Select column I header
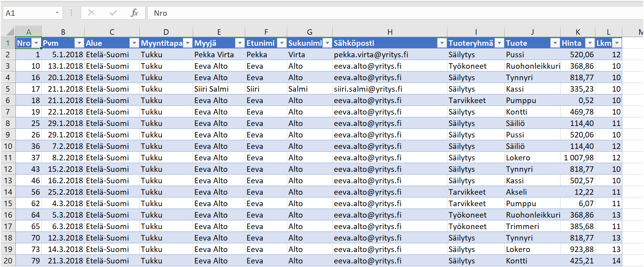 pyautogui.click(x=476, y=32)
